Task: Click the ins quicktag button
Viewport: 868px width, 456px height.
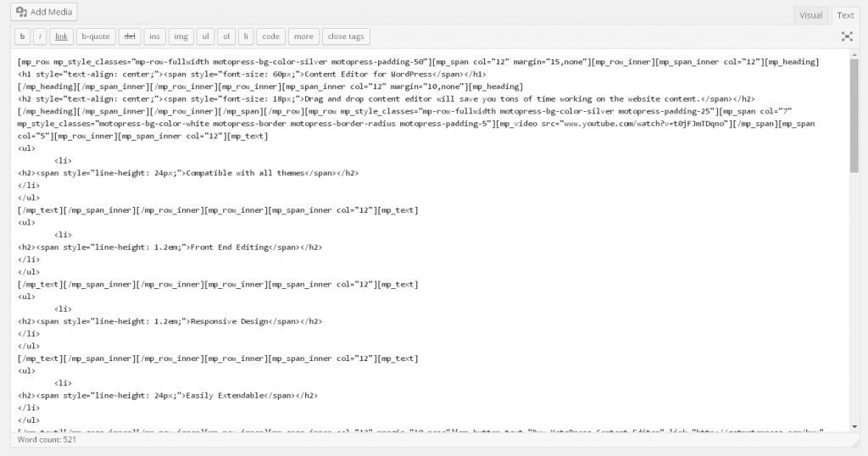Action: pos(154,36)
